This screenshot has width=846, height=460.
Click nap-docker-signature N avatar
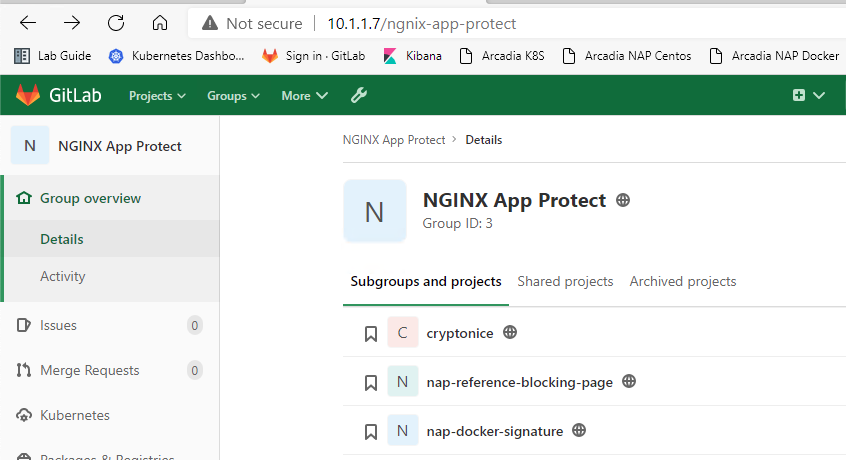(402, 430)
